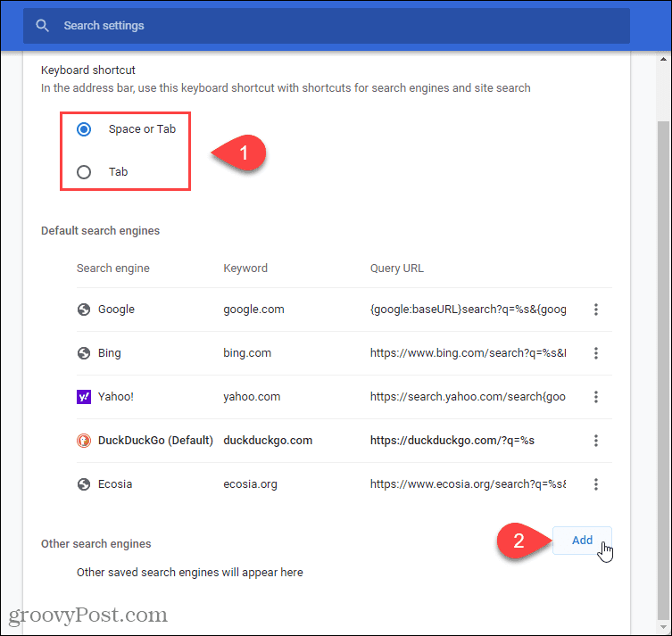Click the DuckDuckGo query URL text

pos(452,441)
